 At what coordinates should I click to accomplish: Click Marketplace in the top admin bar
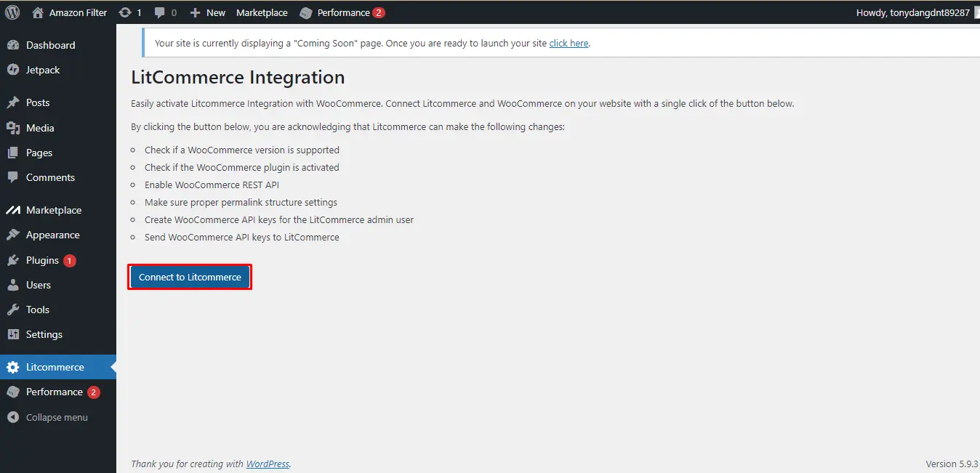click(x=262, y=12)
